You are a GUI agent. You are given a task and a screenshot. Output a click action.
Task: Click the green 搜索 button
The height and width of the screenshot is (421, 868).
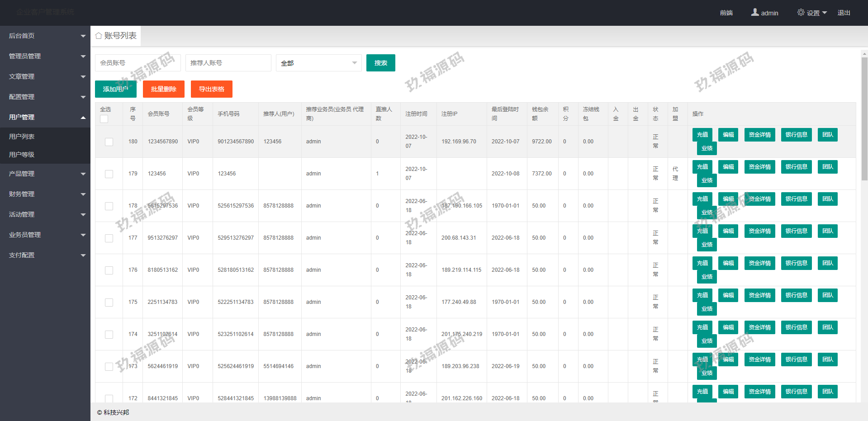tap(380, 63)
